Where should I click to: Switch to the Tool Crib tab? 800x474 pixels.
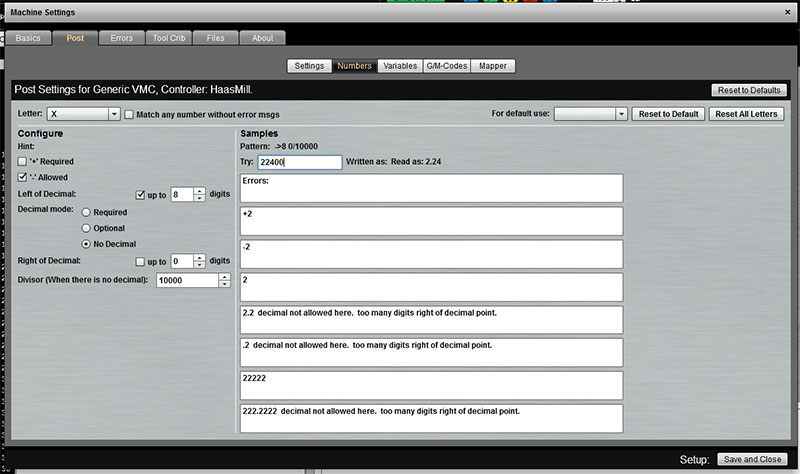169,38
